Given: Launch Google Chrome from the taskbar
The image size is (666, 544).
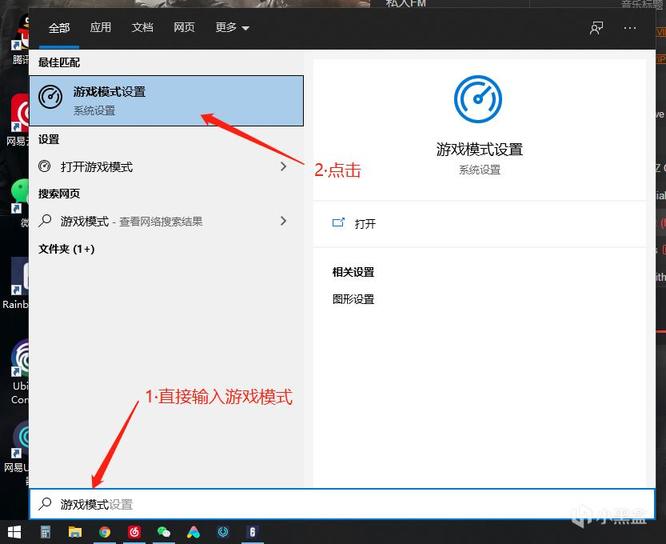Looking at the screenshot, I should 104,532.
